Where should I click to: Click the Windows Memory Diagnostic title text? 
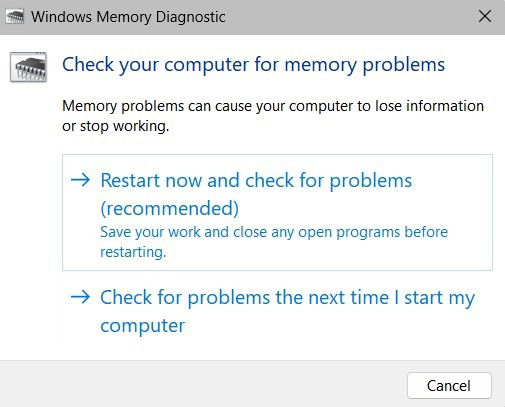coord(128,17)
